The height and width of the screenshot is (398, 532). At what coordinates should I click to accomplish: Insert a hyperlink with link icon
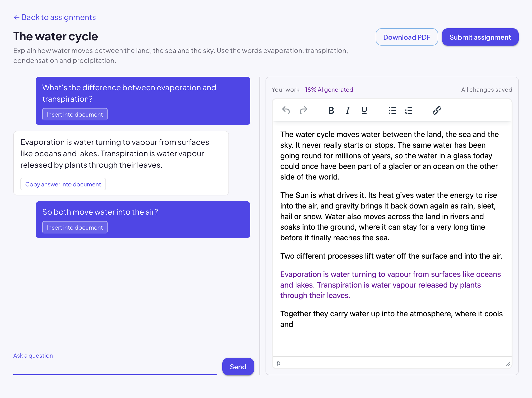tap(437, 110)
